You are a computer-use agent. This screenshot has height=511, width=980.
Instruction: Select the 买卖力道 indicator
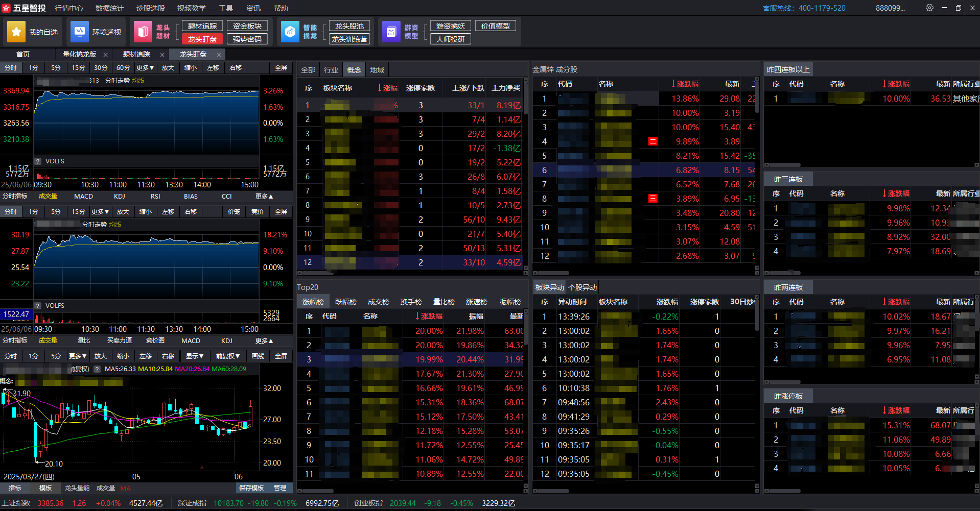[x=120, y=341]
